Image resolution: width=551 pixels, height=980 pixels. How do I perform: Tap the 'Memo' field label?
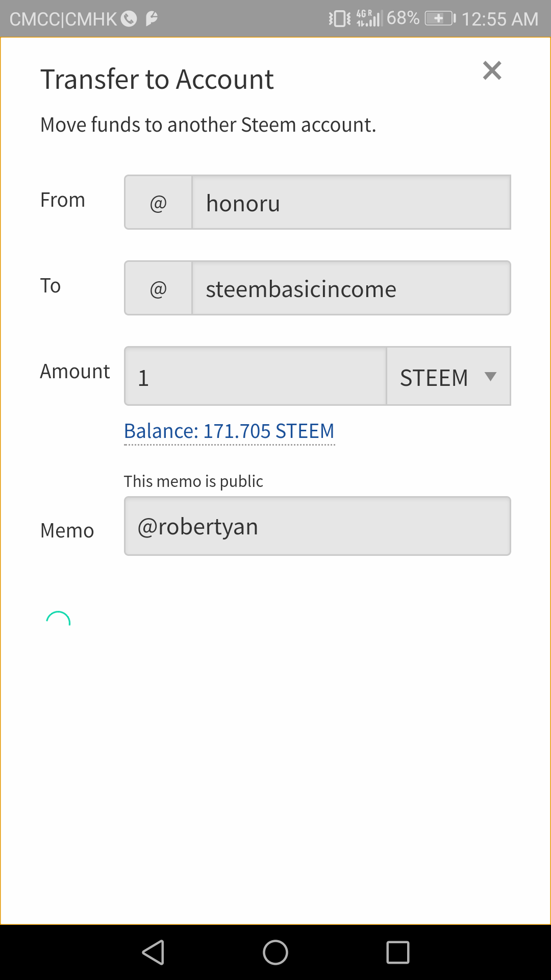(67, 531)
